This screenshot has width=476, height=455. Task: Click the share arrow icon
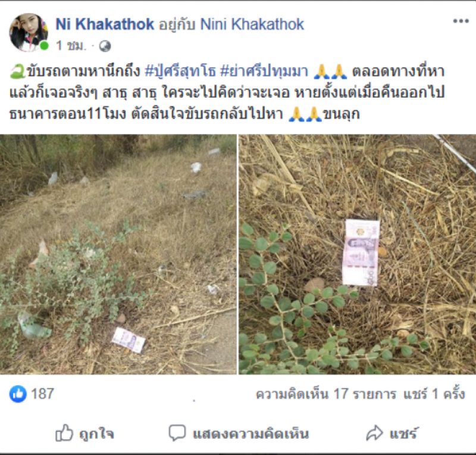pos(375,433)
